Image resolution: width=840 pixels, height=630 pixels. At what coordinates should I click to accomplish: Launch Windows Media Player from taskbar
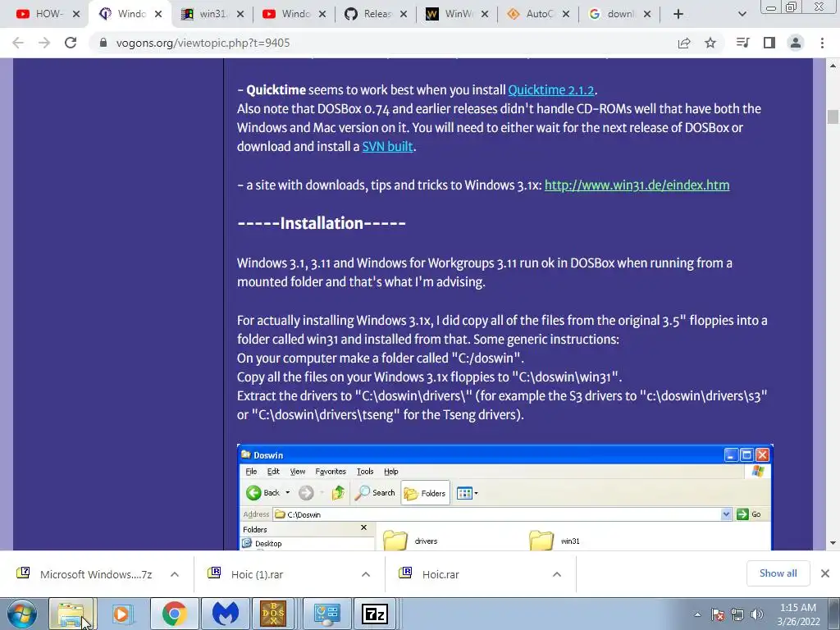tap(123, 614)
